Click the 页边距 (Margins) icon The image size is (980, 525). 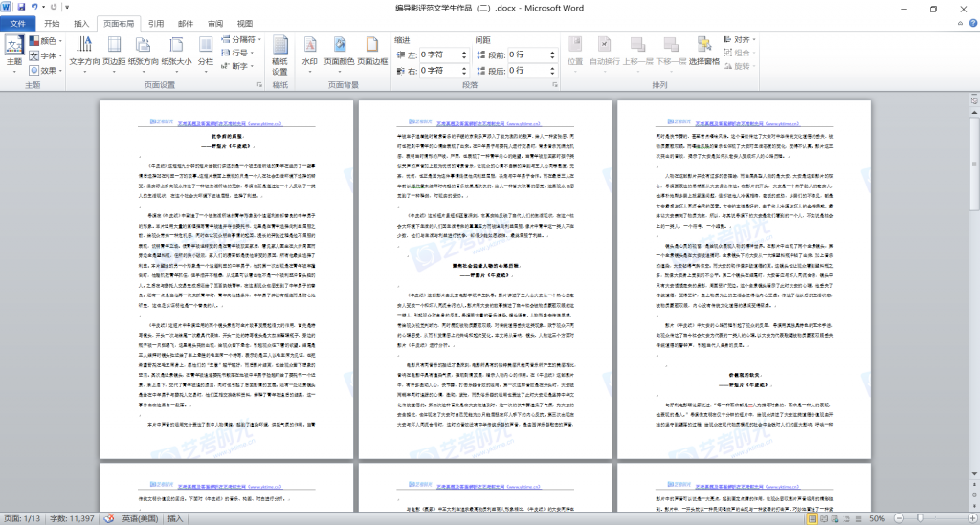click(115, 51)
